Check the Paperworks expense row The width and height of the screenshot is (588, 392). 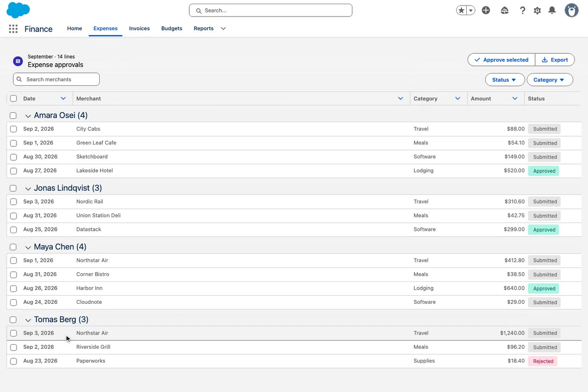[x=13, y=361]
